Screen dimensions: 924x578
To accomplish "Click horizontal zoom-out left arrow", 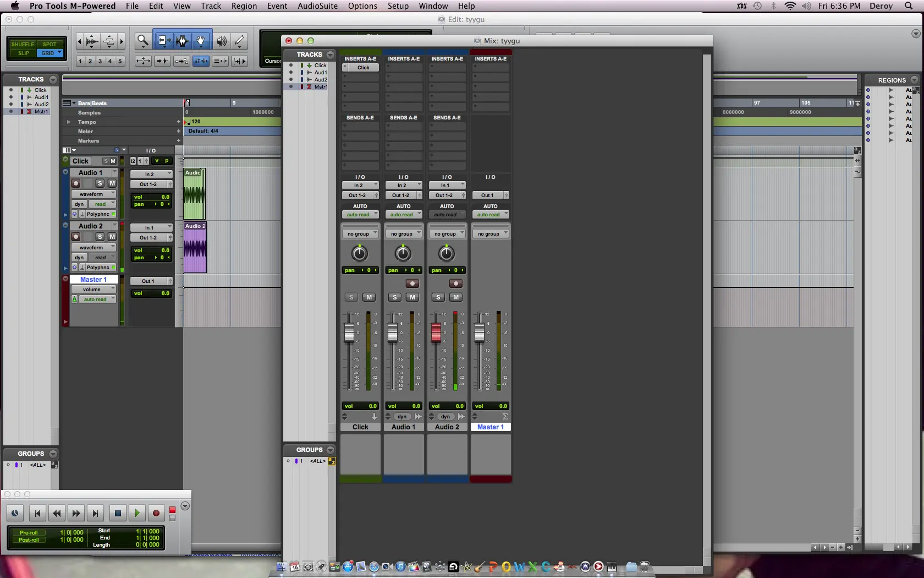I will [x=79, y=41].
